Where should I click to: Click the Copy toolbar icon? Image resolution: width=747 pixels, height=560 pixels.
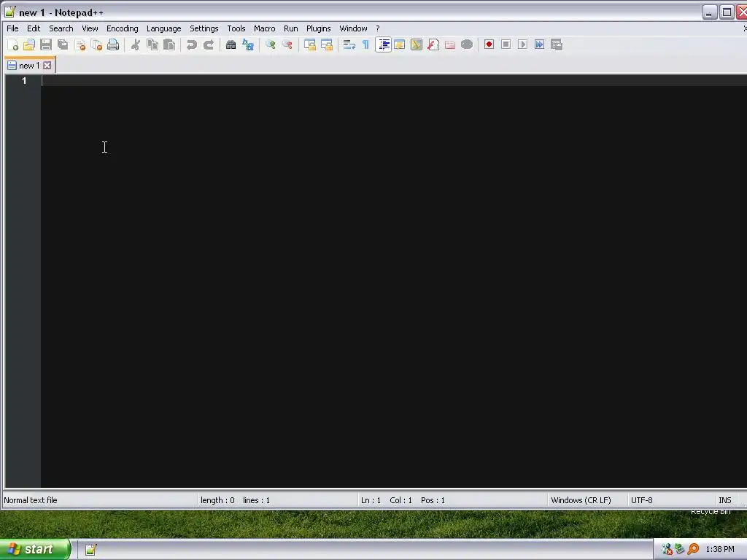152,44
